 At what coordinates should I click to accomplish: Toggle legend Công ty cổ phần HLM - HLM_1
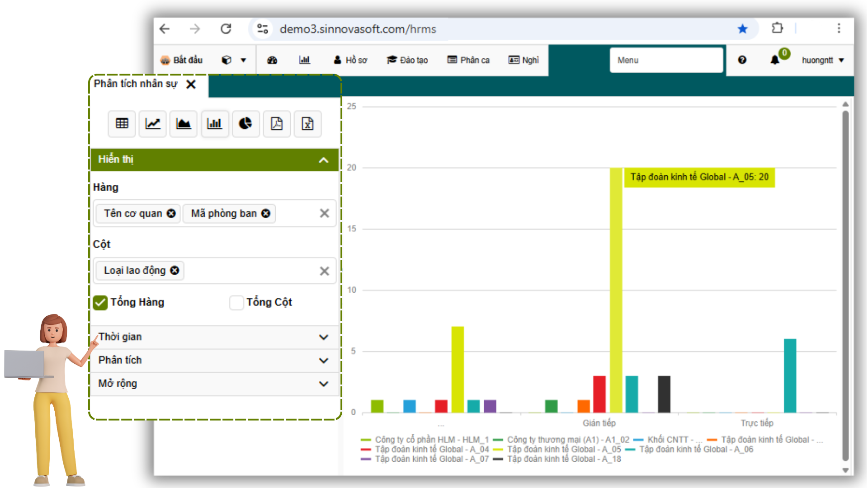coord(425,440)
